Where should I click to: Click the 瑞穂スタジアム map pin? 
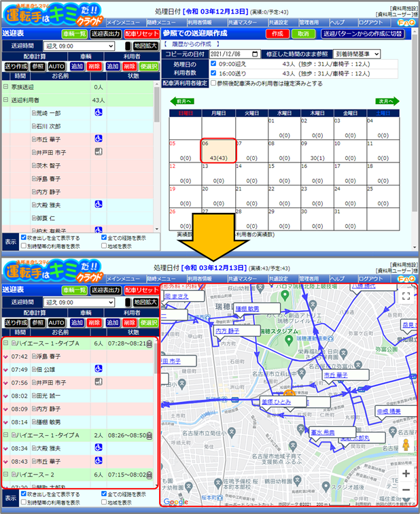pyautogui.click(x=289, y=341)
